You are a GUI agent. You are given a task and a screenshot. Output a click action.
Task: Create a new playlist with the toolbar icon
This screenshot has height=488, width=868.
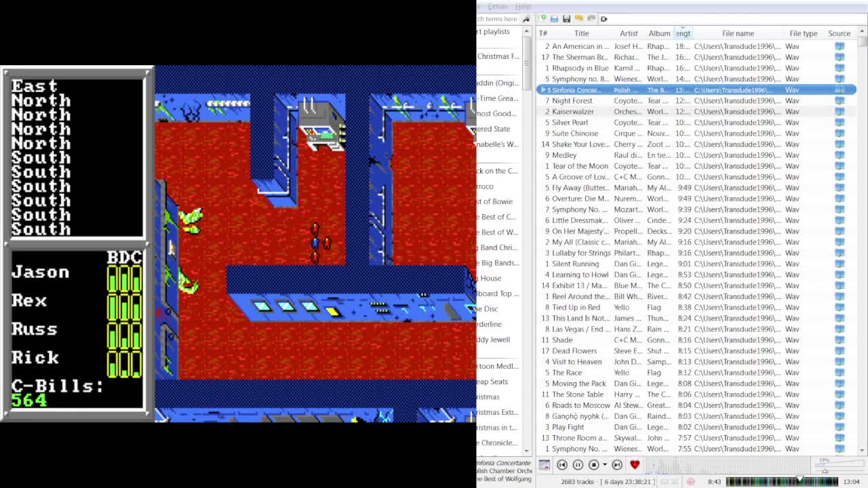click(542, 18)
